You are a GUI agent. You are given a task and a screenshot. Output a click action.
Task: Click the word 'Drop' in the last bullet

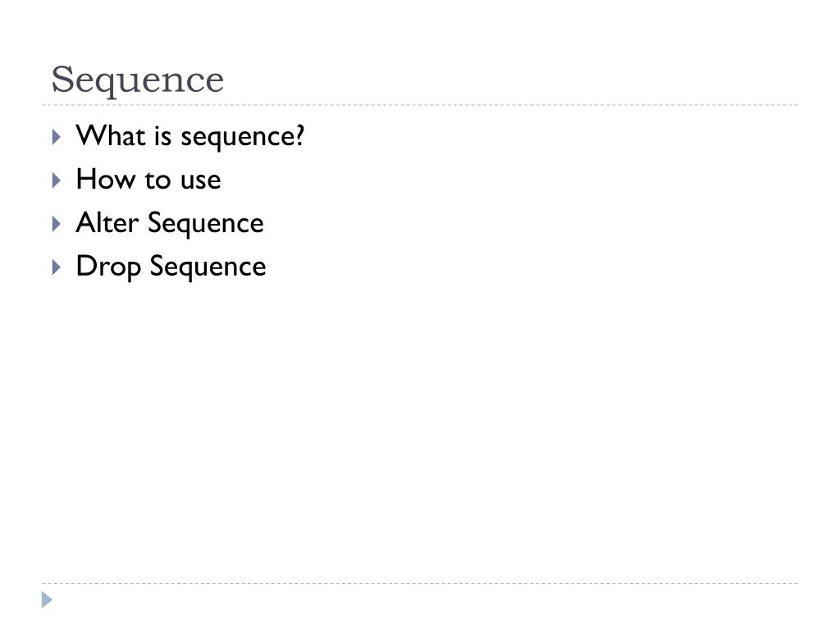pos(109,267)
